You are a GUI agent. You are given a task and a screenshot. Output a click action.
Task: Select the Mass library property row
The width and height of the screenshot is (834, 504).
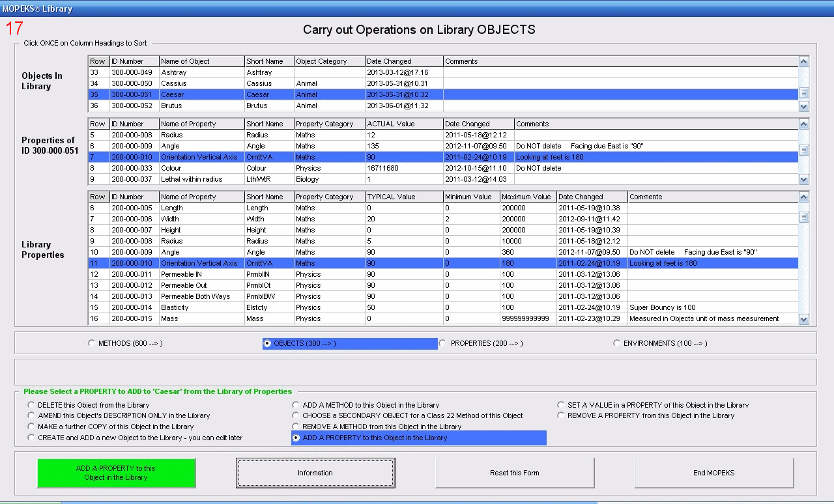[x=443, y=318]
